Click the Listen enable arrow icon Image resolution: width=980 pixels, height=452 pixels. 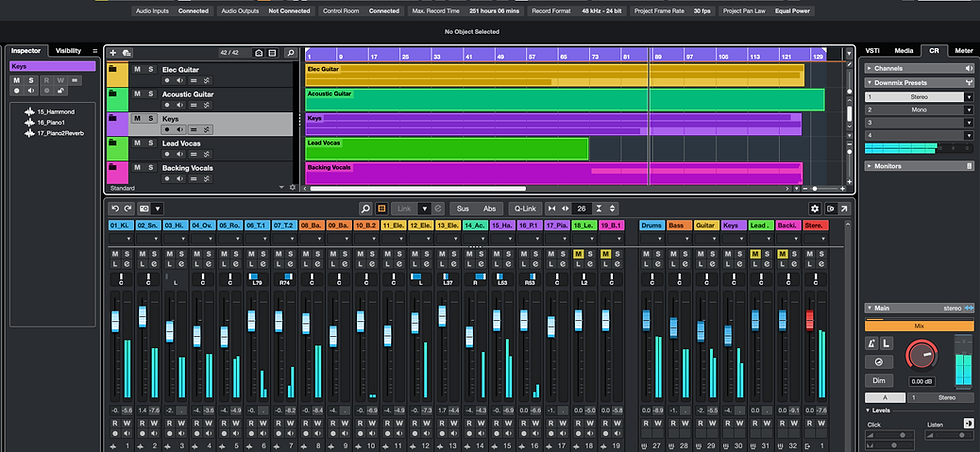click(969, 423)
